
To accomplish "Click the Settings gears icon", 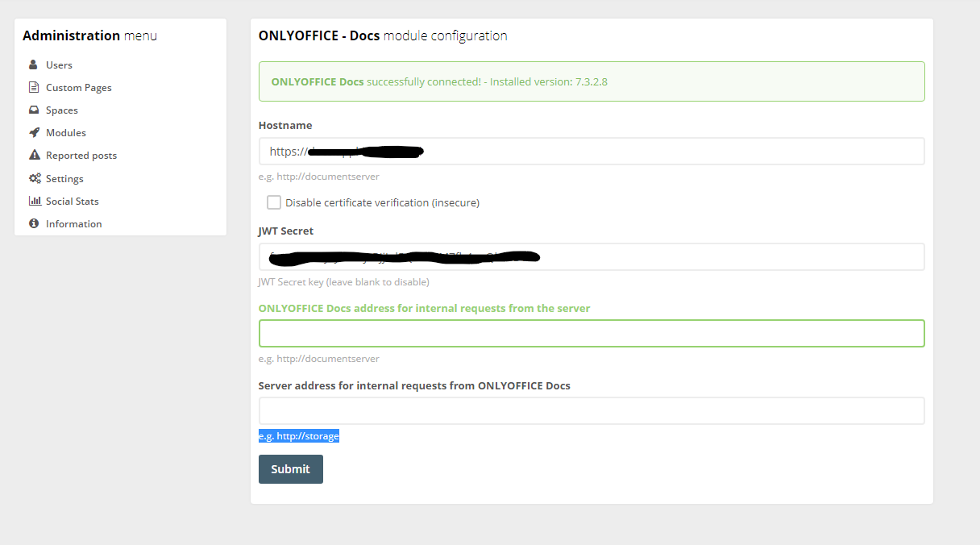I will 35,178.
